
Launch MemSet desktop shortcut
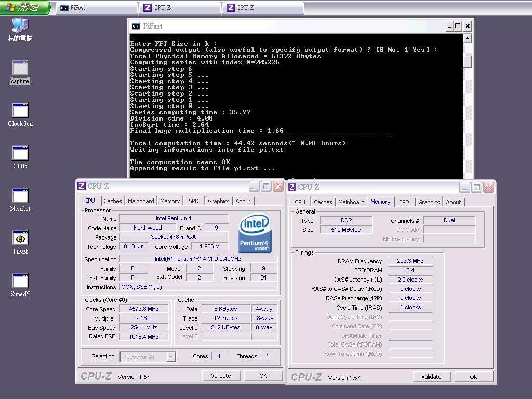click(20, 200)
